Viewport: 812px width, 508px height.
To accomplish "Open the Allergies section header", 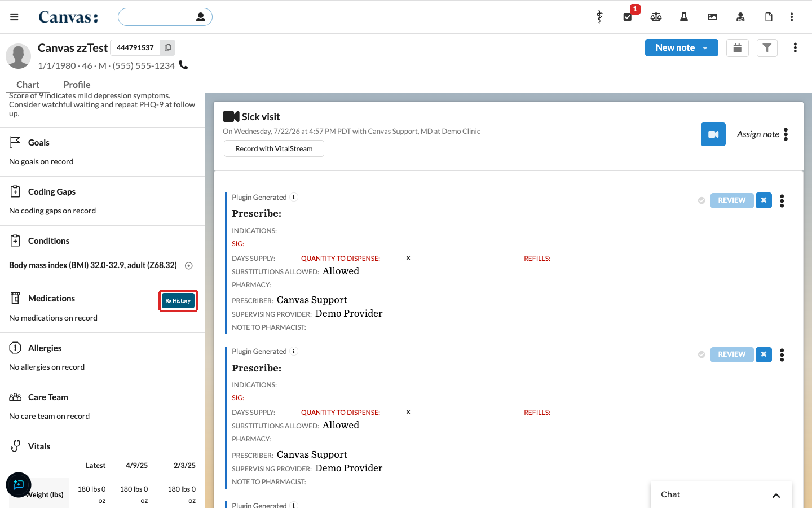I will pos(45,348).
